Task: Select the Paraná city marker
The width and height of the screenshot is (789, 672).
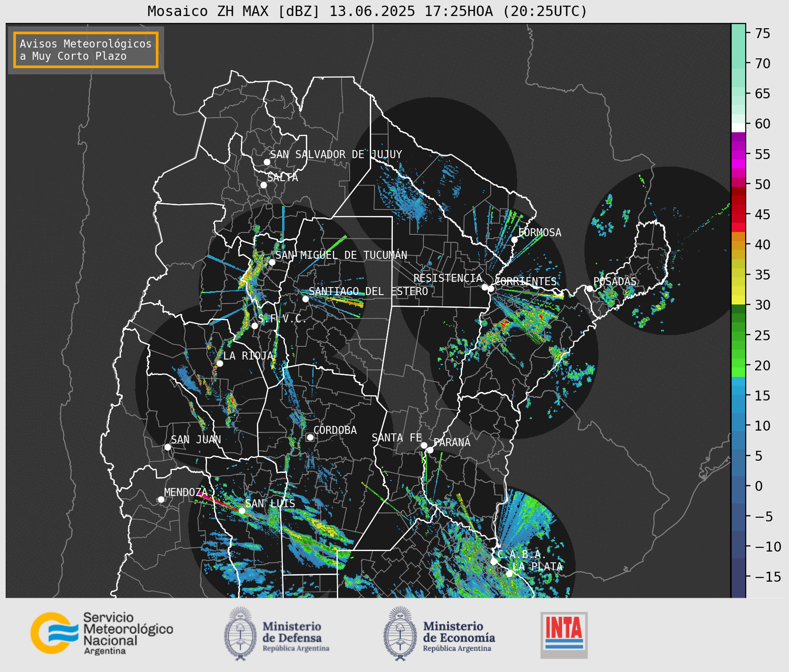Action: [430, 450]
